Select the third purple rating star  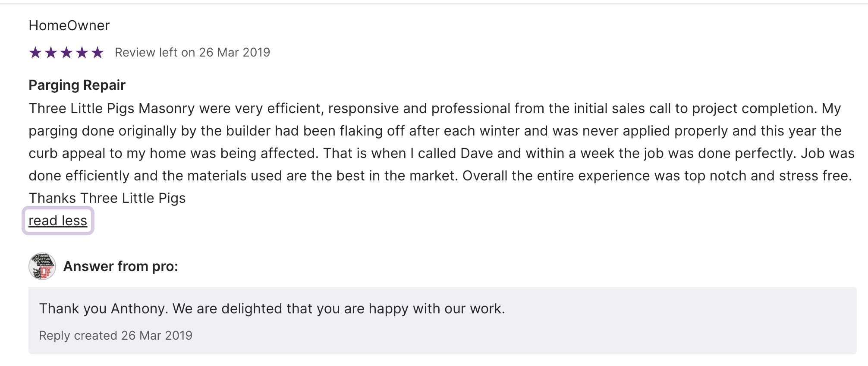[66, 53]
